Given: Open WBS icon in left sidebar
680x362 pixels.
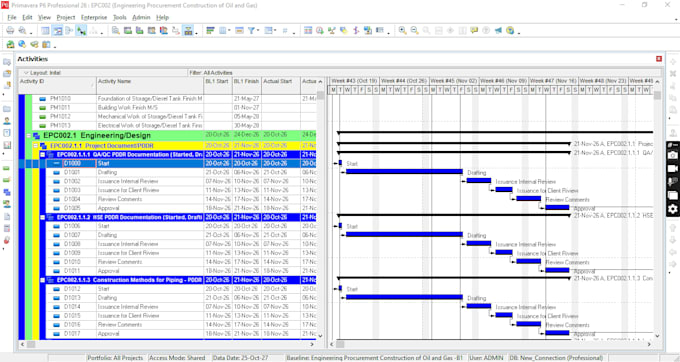Looking at the screenshot, I should (x=7, y=192).
